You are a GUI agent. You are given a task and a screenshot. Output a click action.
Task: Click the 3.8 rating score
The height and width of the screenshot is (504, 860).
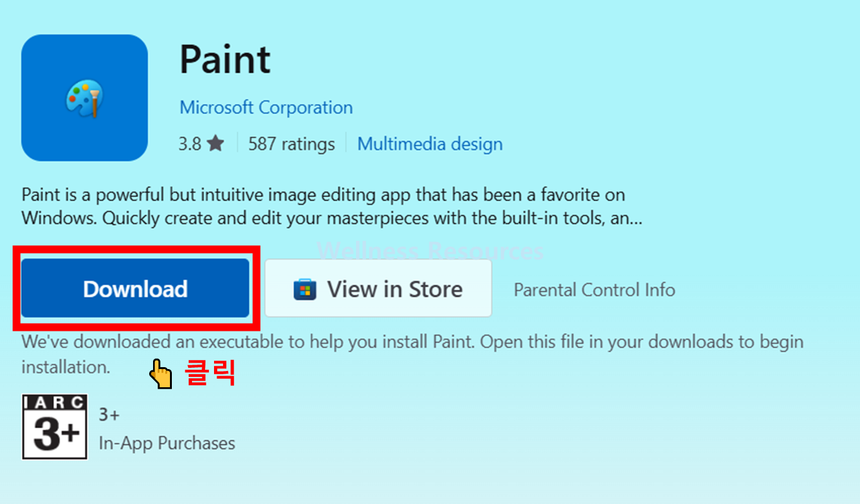(190, 143)
